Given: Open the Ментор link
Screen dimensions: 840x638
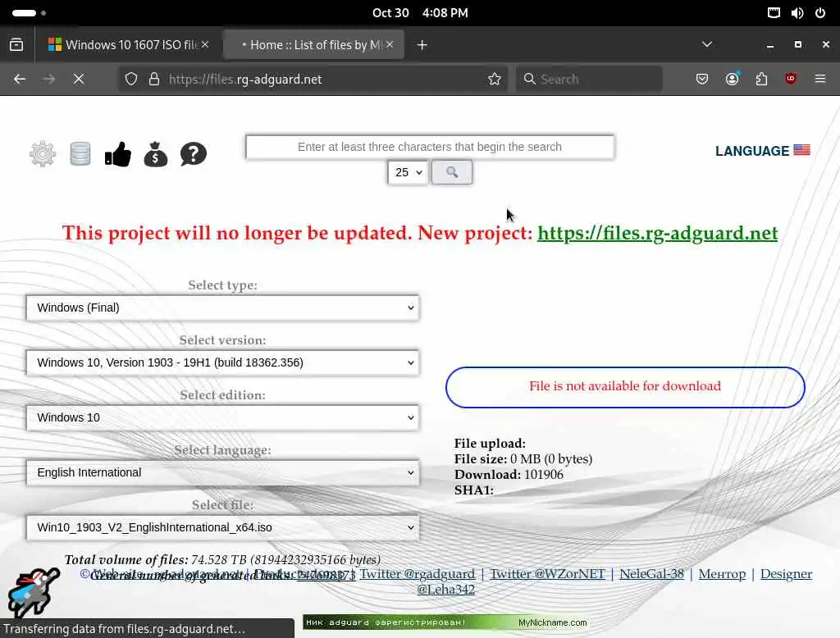Looking at the screenshot, I should coord(722,574).
